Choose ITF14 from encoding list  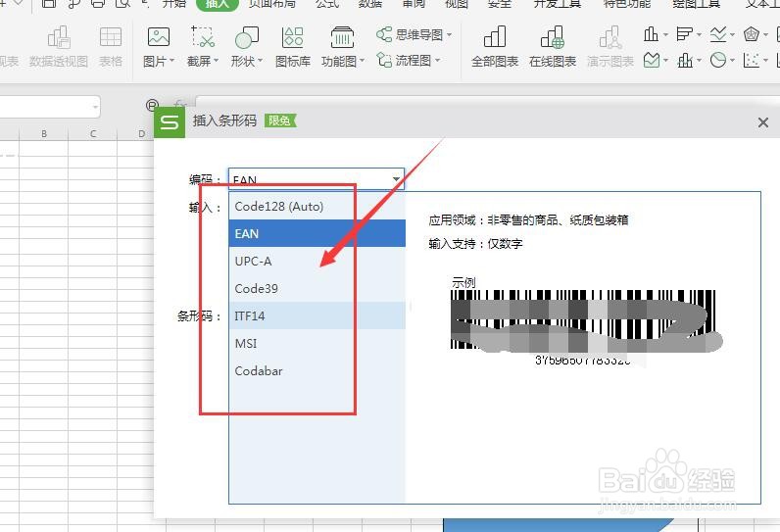[x=317, y=315]
